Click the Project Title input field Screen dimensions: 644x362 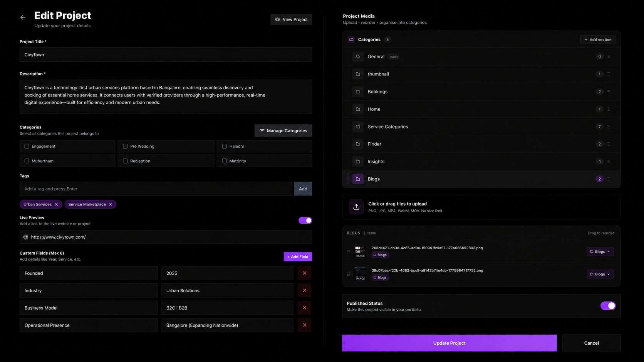[166, 55]
